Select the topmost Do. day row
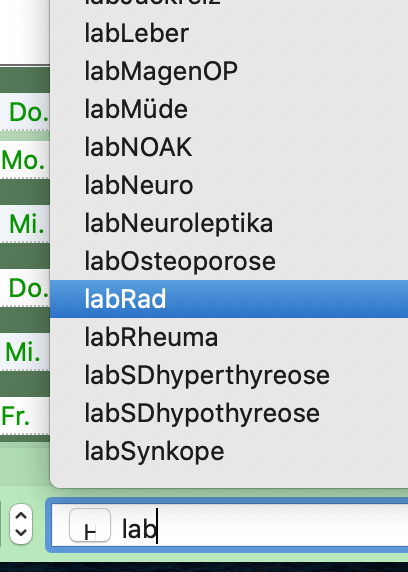The height and width of the screenshot is (572, 408). (x=25, y=112)
